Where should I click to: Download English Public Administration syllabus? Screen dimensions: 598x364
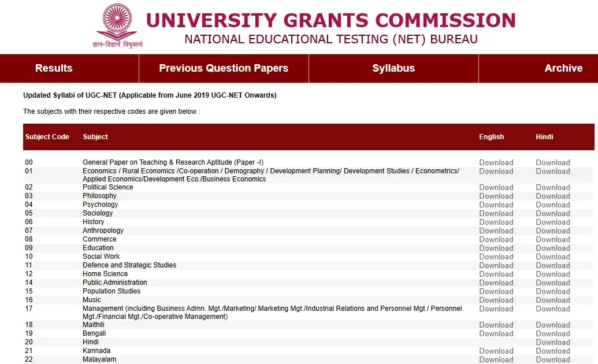496,283
